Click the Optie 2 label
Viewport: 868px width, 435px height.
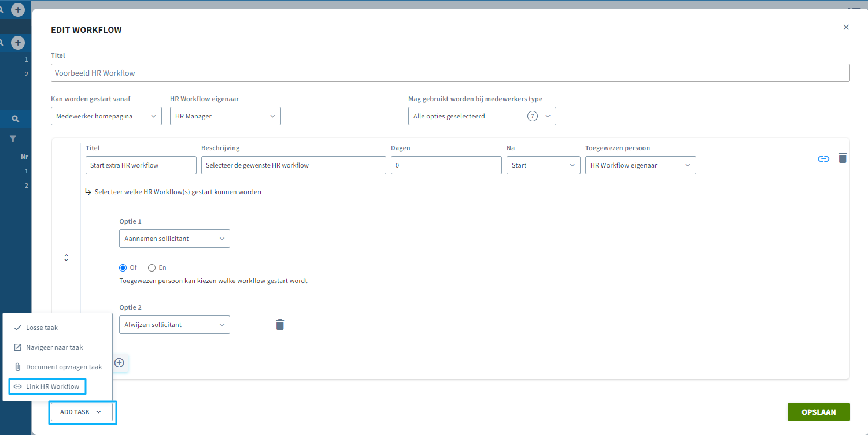130,307
